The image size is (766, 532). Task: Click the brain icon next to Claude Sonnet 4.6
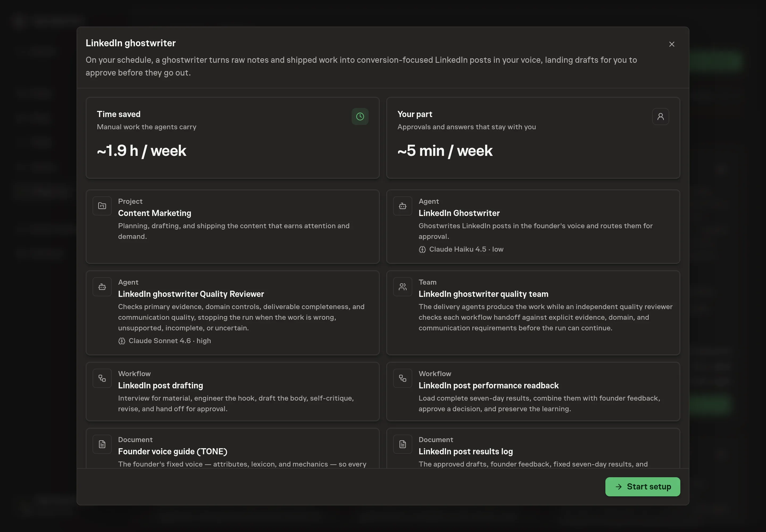(x=122, y=341)
